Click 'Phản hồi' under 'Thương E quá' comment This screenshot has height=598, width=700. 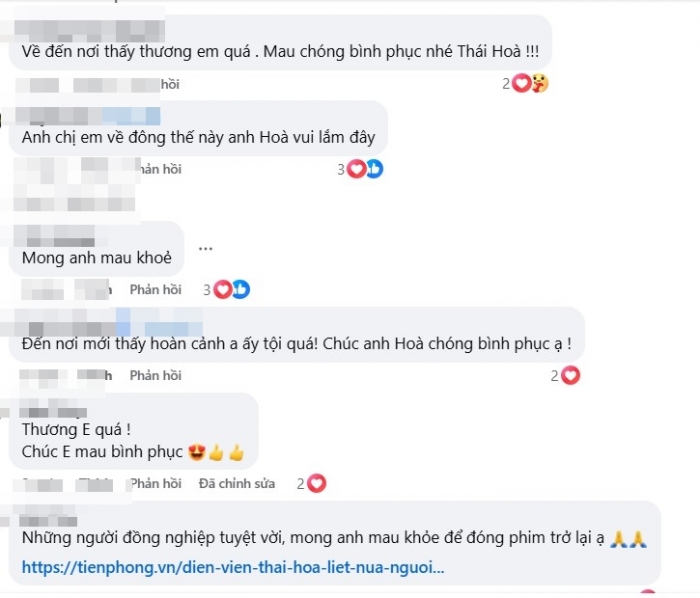(x=155, y=483)
